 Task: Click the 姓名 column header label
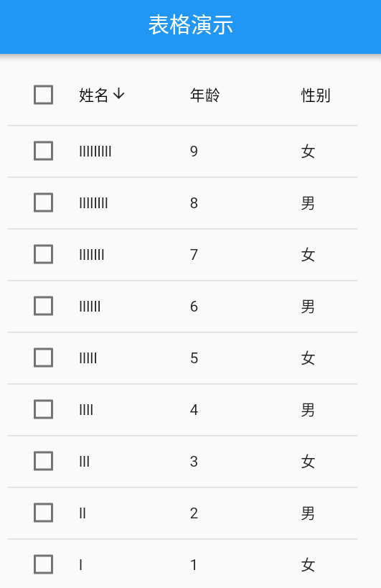point(94,95)
